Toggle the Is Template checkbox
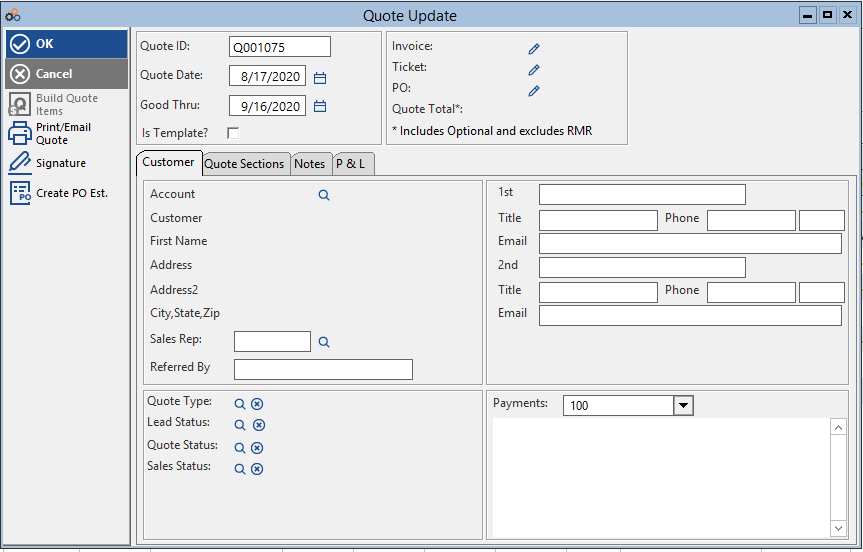Image resolution: width=863 pixels, height=552 pixels. [233, 133]
